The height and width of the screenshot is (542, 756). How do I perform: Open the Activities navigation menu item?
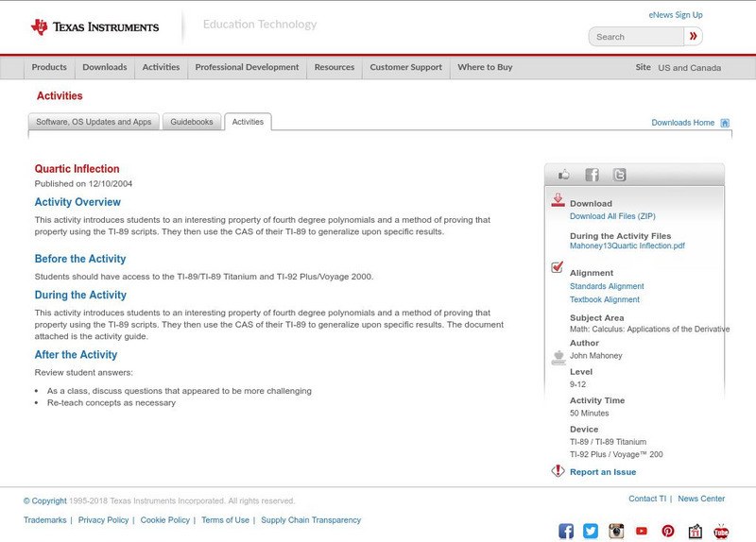(161, 67)
